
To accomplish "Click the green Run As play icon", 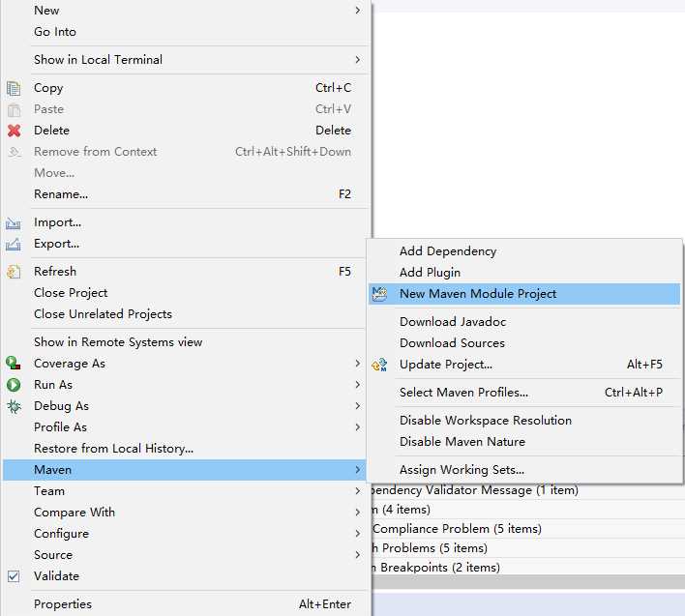I will coord(14,385).
